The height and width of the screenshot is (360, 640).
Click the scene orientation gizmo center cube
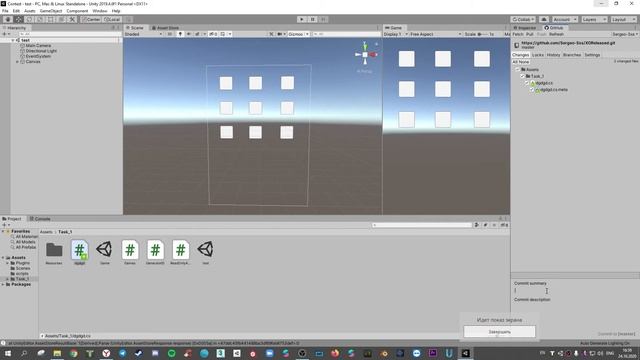pos(365,55)
